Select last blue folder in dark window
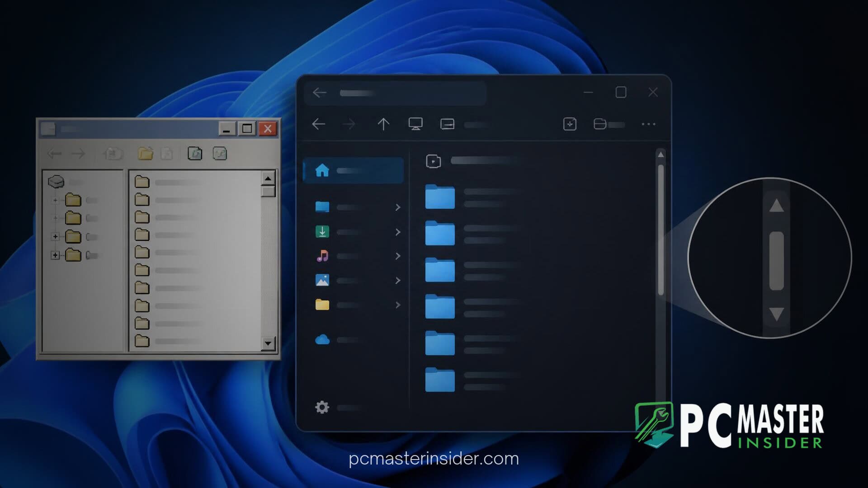This screenshot has width=868, height=488. click(440, 380)
